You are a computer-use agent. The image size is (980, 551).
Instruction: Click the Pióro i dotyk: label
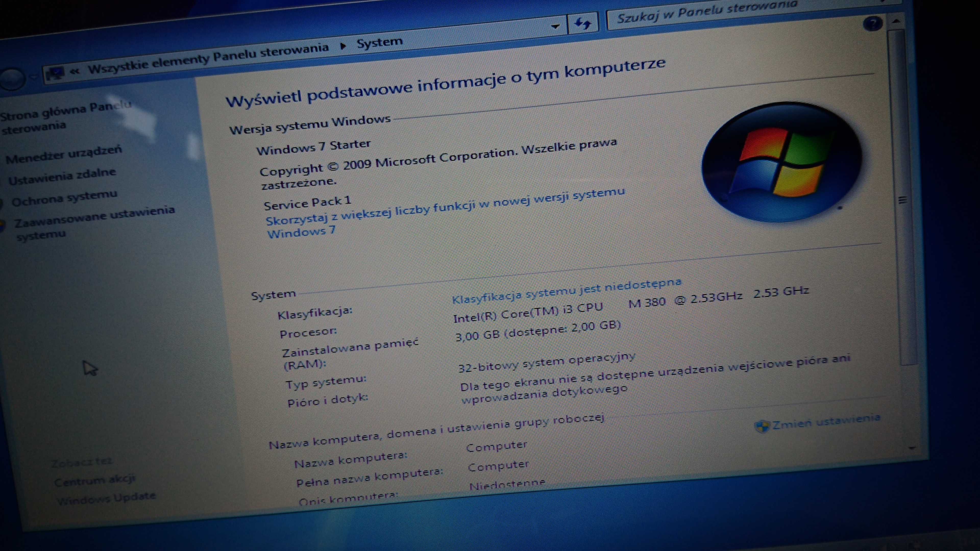pos(328,400)
